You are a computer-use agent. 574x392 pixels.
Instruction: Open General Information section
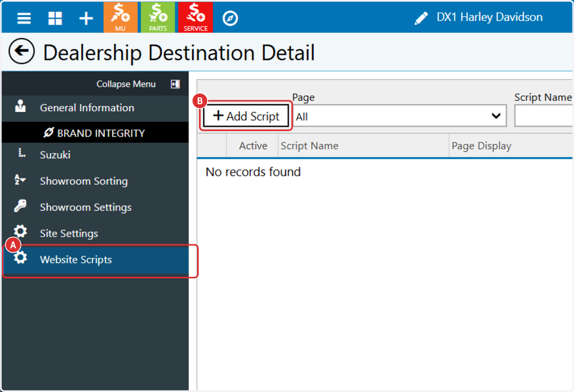tap(95, 108)
